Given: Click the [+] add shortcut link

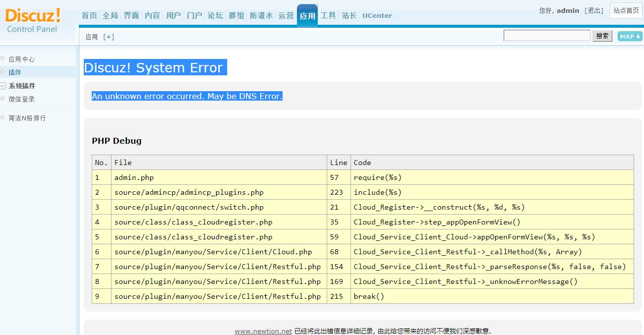Looking at the screenshot, I should (109, 37).
